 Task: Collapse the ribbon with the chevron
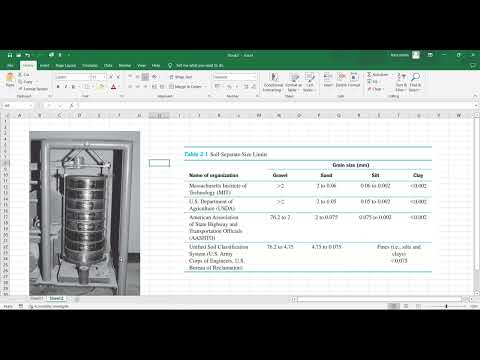[475, 96]
